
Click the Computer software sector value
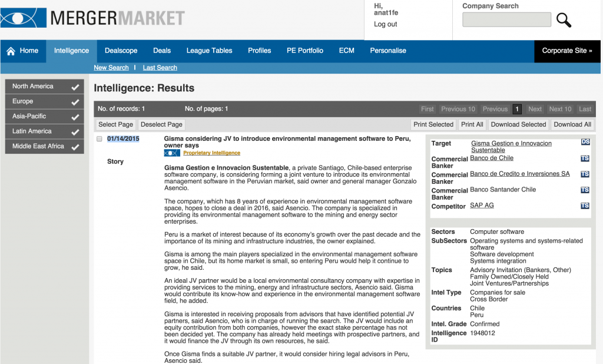497,232
